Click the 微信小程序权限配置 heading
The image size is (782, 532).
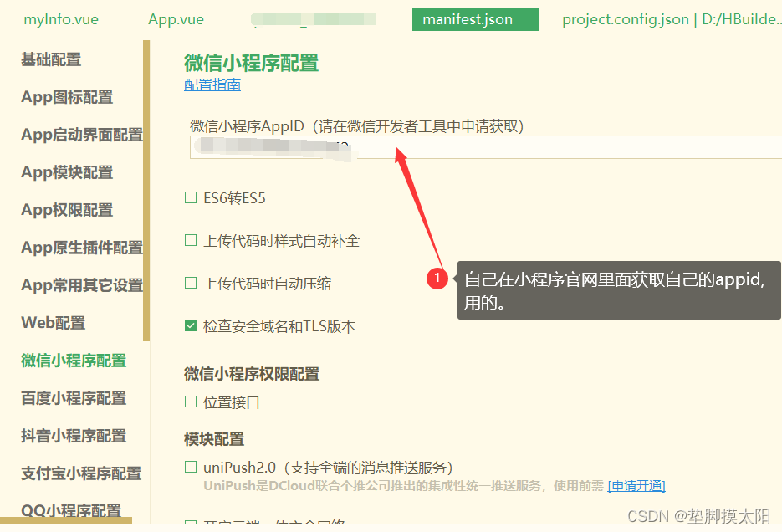pyautogui.click(x=252, y=374)
